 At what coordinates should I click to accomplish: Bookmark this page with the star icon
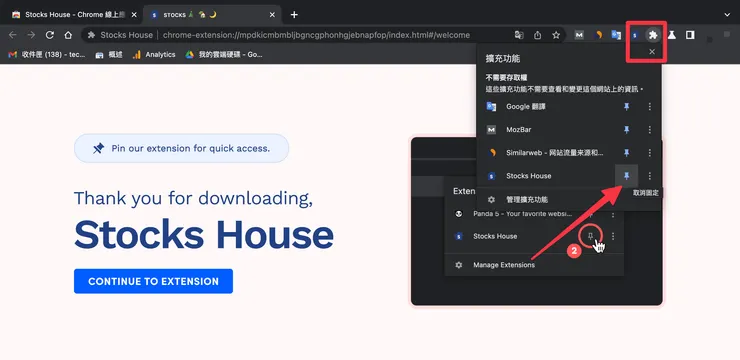(556, 35)
